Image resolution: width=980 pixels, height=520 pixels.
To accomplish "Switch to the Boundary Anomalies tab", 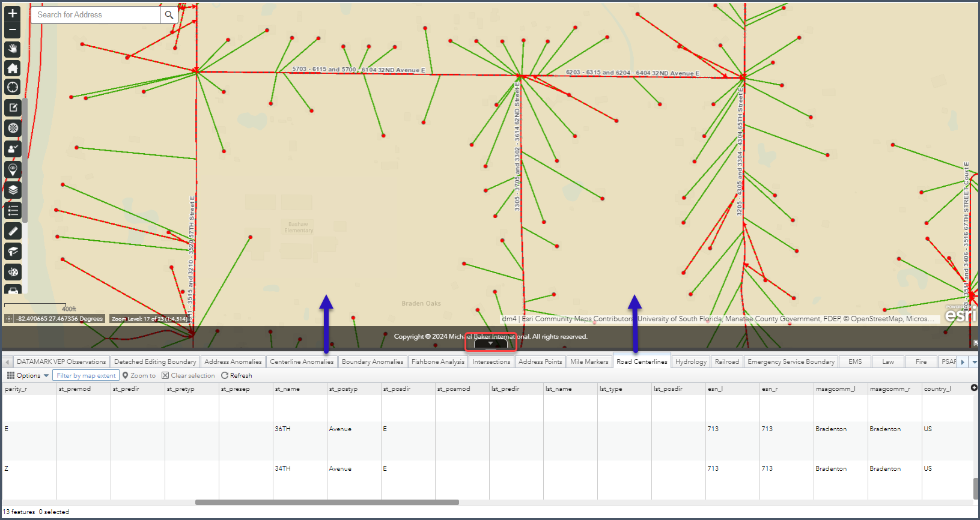I will click(373, 362).
